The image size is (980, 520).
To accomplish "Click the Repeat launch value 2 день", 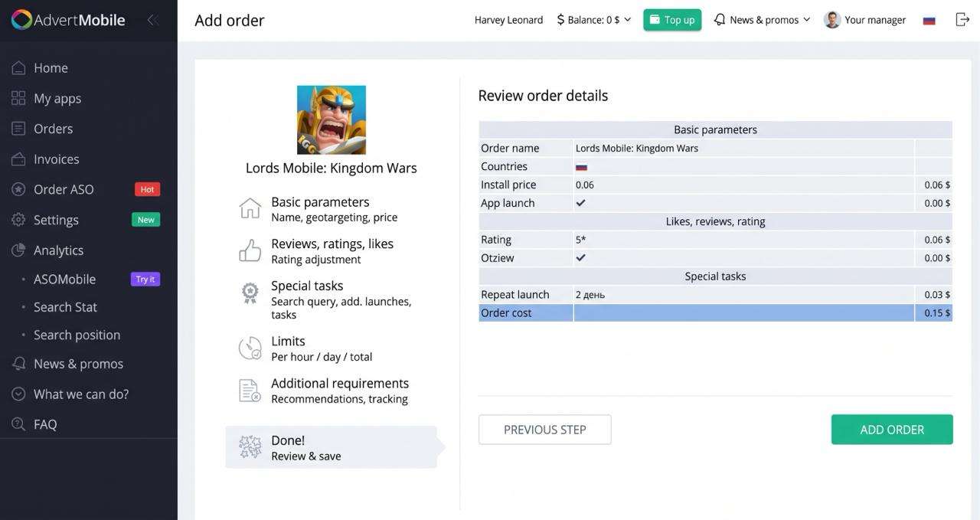I will point(590,295).
